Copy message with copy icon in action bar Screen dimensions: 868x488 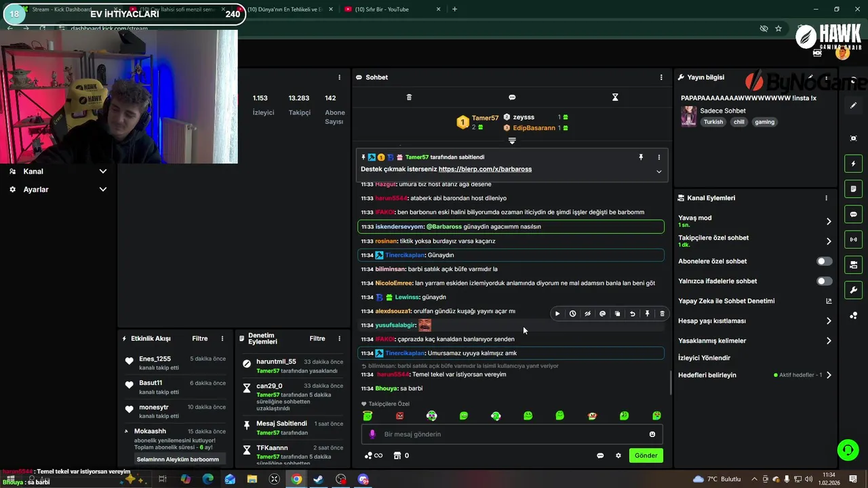(x=617, y=314)
